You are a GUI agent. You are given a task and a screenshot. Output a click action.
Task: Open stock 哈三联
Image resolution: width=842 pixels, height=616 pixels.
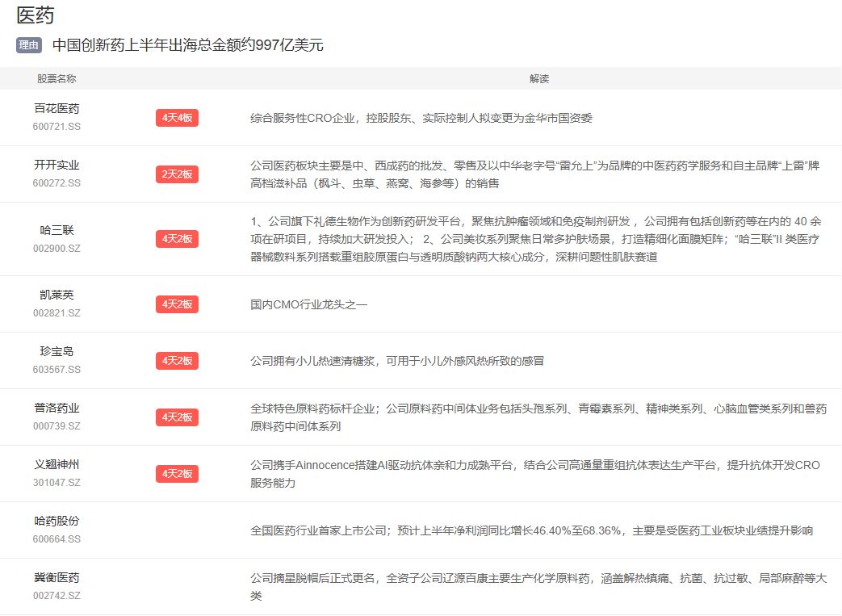[57, 230]
